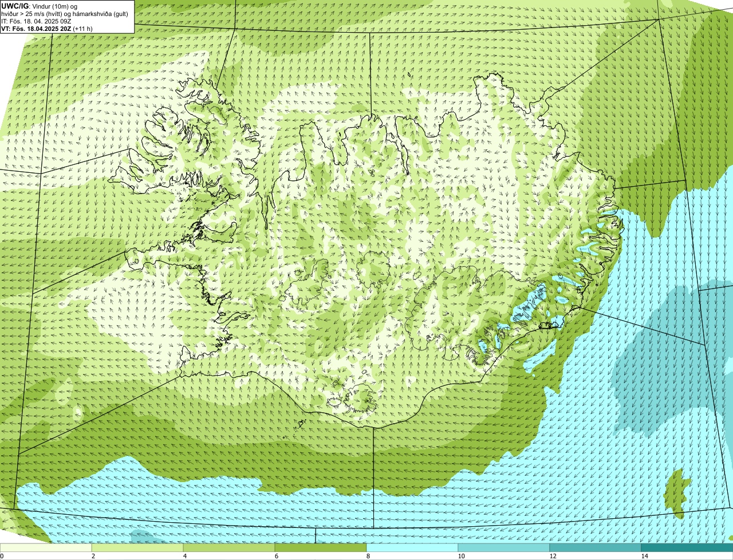Screen dimensions: 733x560
Task: Click the 4–6 m/s green legend swatch
Action: [229, 547]
